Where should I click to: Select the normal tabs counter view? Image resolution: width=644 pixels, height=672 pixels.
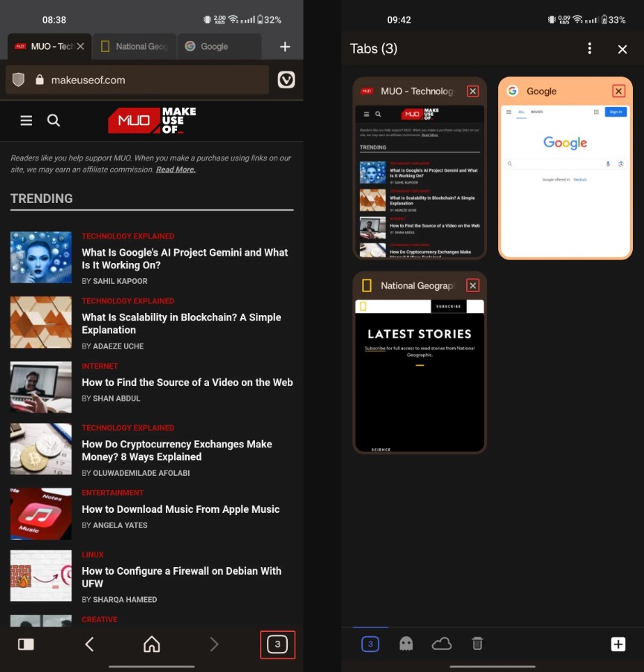point(370,644)
